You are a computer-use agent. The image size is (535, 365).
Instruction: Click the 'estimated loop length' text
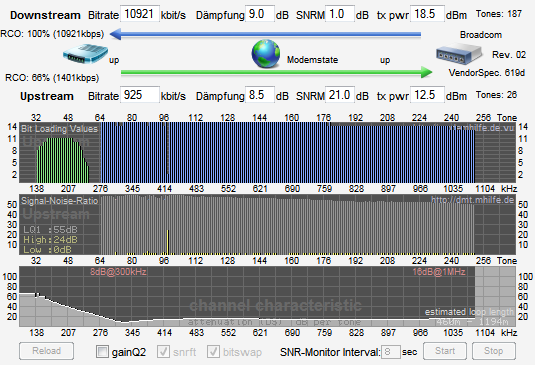469,312
